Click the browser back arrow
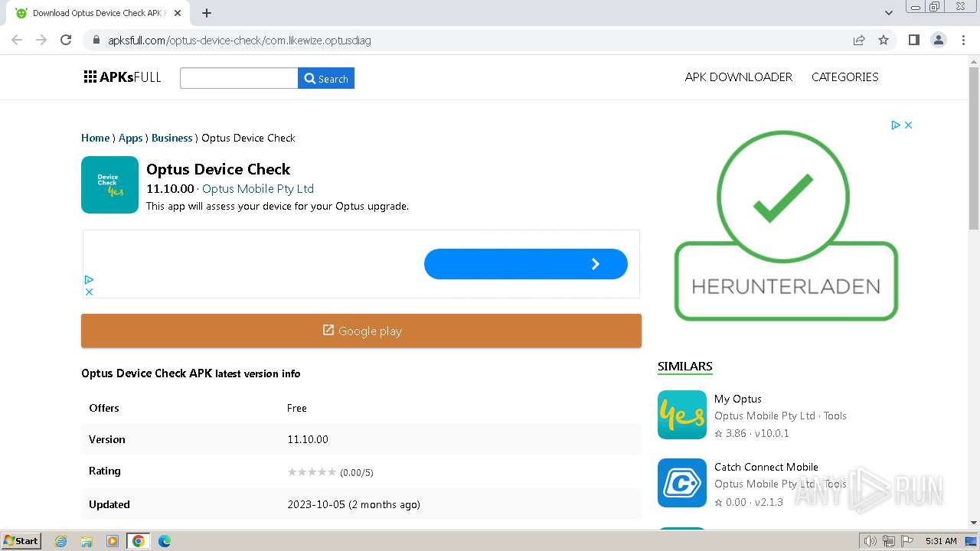 tap(17, 40)
